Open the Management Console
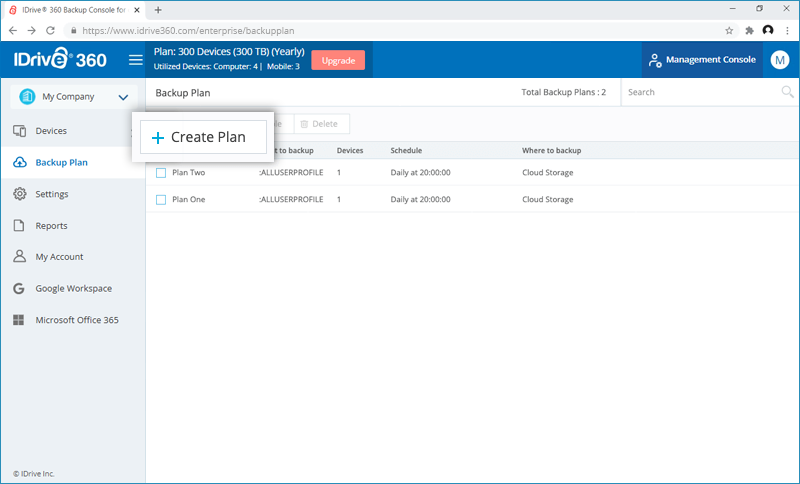 [702, 60]
